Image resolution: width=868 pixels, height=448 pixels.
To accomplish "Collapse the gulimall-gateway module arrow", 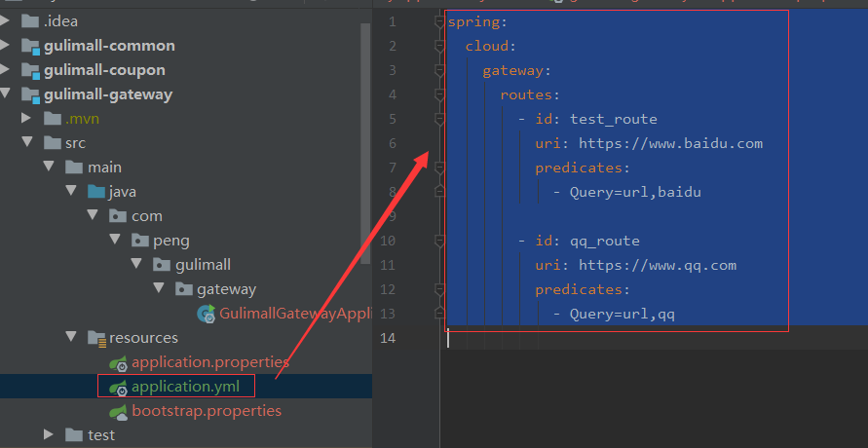I will pos(5,94).
